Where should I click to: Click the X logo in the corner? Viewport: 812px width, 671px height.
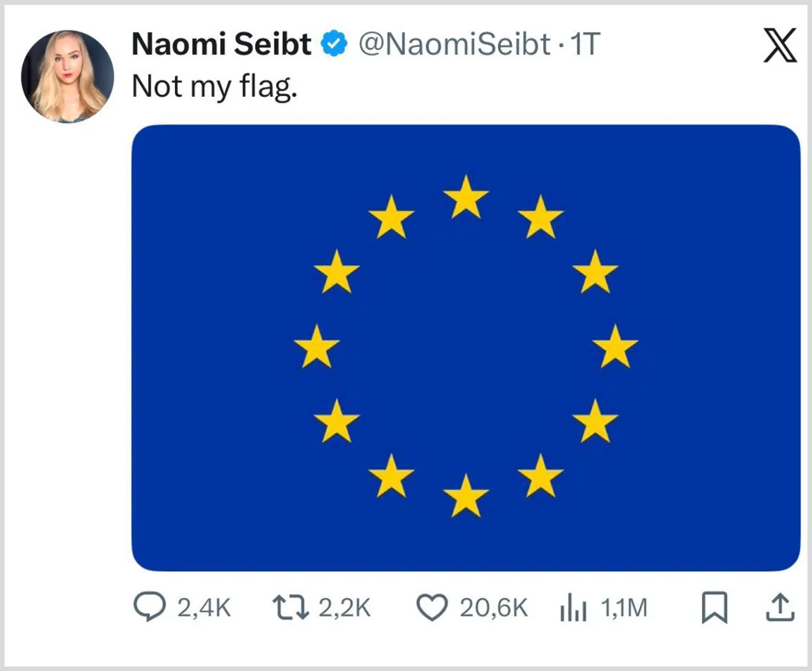click(x=779, y=46)
